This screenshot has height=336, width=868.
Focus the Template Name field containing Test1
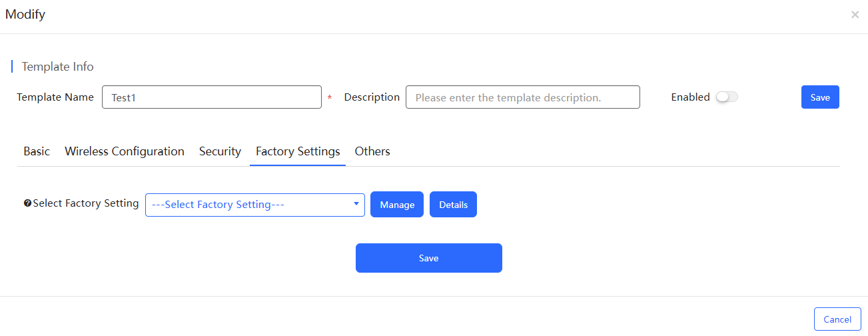pyautogui.click(x=212, y=97)
